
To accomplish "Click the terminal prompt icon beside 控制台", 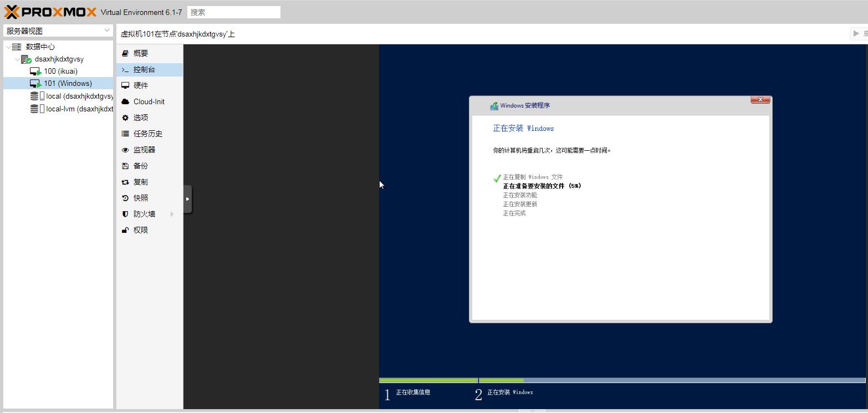I will click(125, 70).
